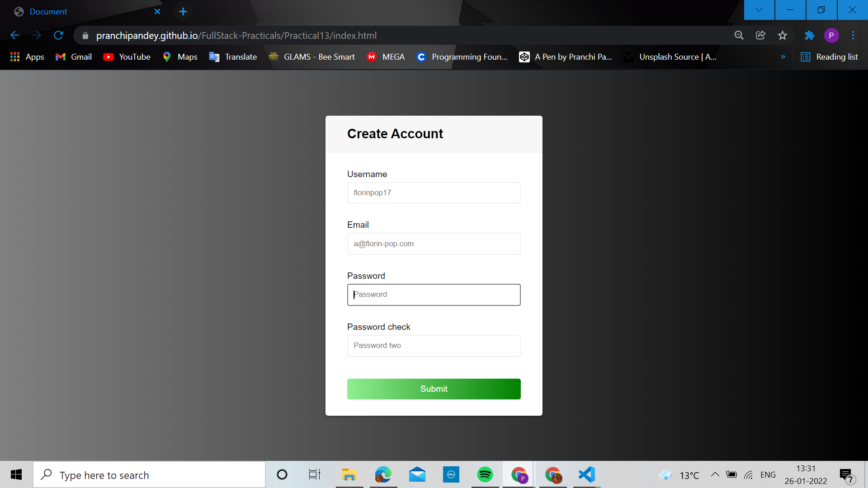This screenshot has height=488, width=868.
Task: Open the share page icon
Action: click(760, 35)
